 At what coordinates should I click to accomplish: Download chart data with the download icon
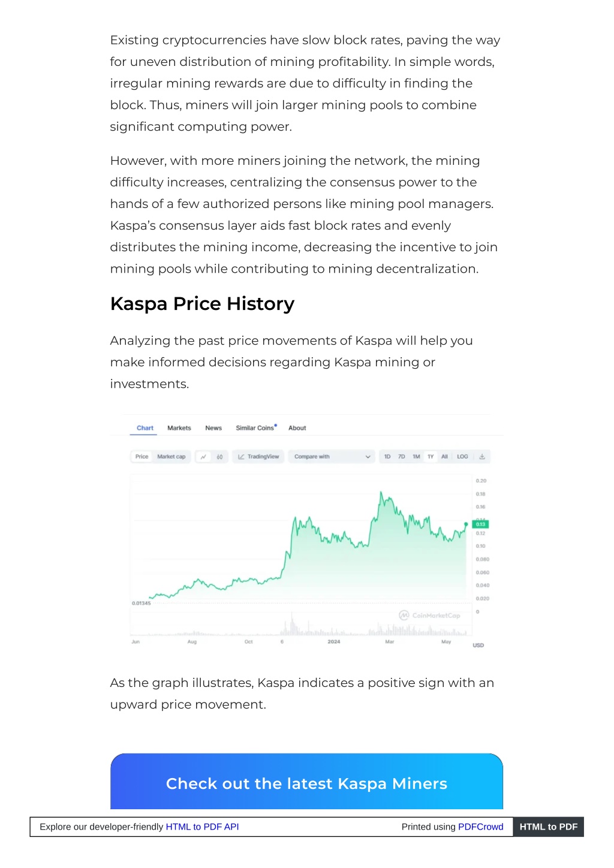click(482, 457)
